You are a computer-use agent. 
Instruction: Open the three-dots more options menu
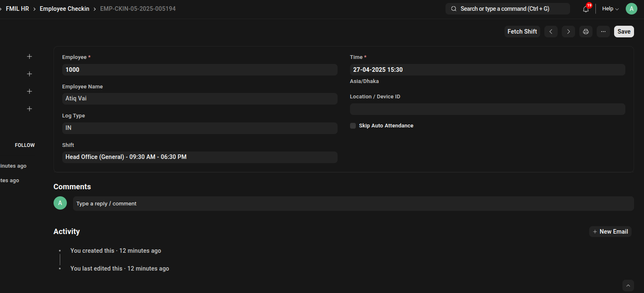click(603, 32)
